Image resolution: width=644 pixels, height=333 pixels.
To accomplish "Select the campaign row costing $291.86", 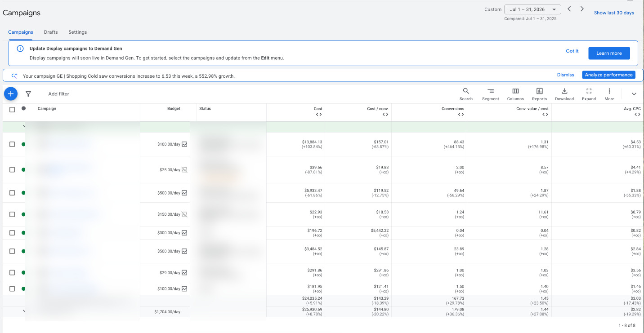I will [x=12, y=273].
